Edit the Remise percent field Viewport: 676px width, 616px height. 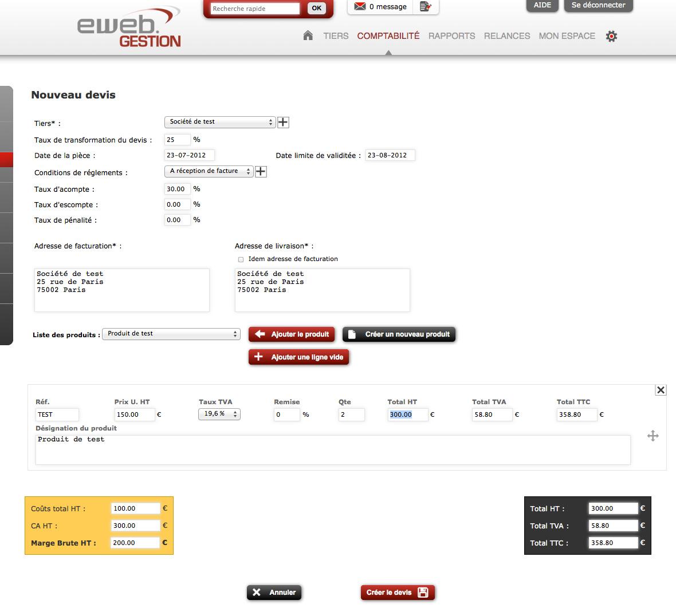point(286,414)
